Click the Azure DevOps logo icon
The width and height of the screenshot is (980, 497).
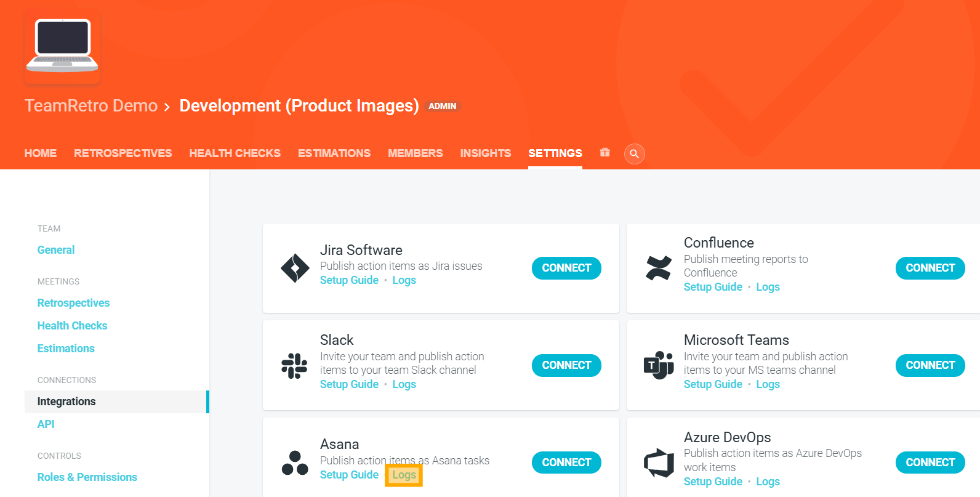click(x=659, y=463)
